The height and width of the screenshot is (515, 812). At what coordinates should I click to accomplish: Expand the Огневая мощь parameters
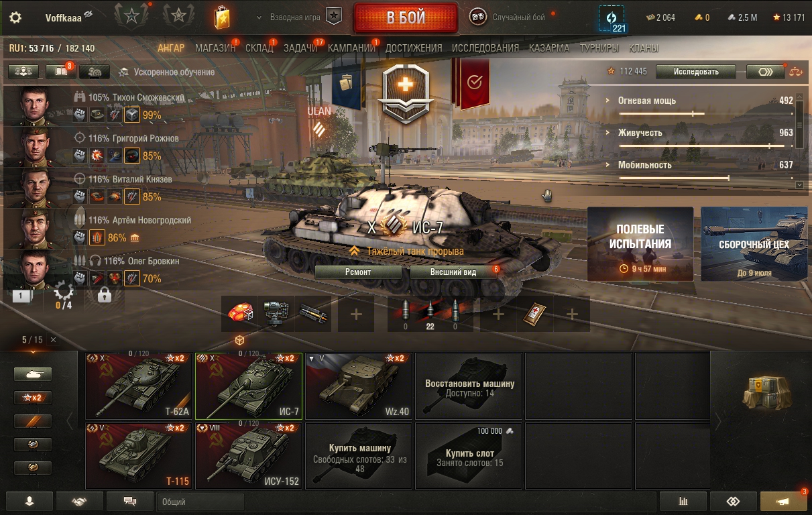646,101
